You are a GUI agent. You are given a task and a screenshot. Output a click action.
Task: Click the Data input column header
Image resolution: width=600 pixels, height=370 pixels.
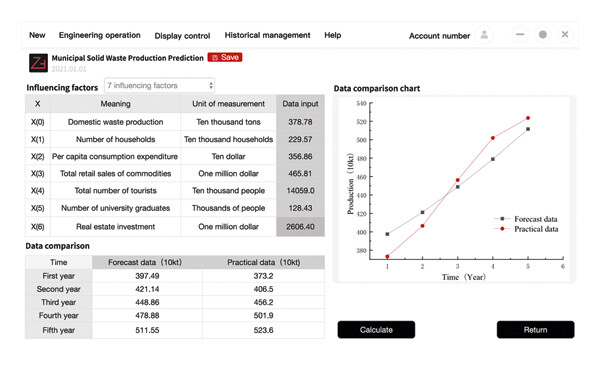(300, 104)
